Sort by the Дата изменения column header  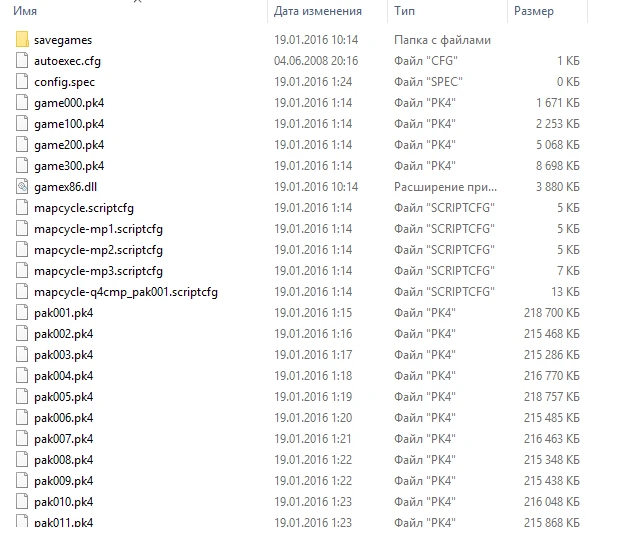click(318, 11)
